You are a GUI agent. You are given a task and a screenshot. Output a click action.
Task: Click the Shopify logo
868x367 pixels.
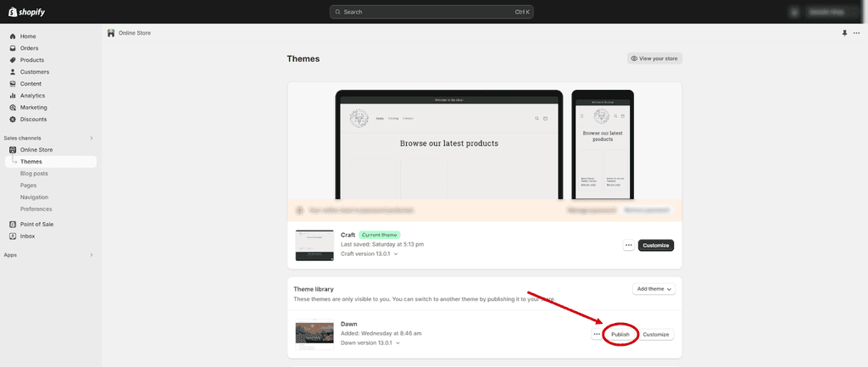(26, 12)
